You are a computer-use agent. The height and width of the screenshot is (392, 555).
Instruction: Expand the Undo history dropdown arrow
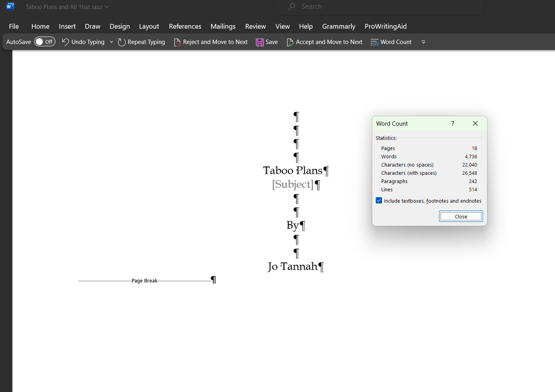pyautogui.click(x=111, y=42)
